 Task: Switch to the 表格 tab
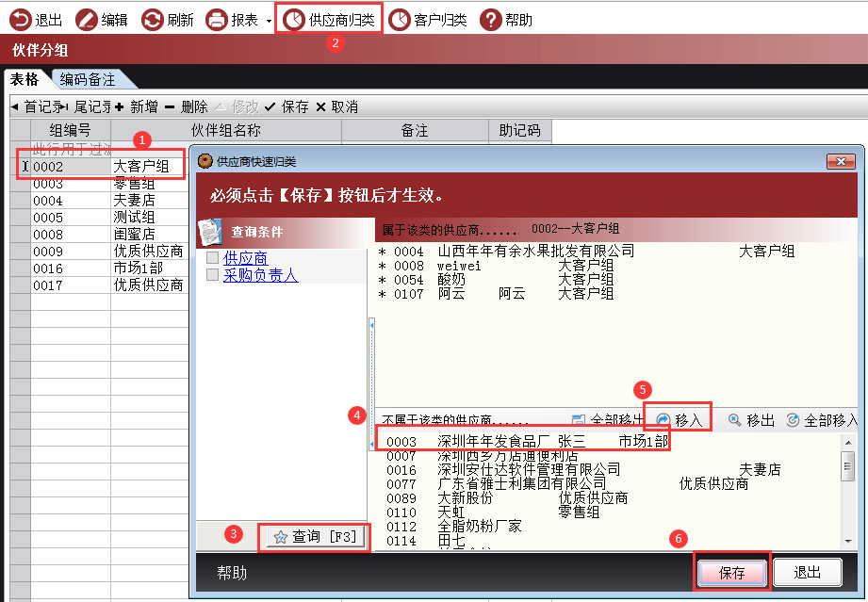pos(25,80)
